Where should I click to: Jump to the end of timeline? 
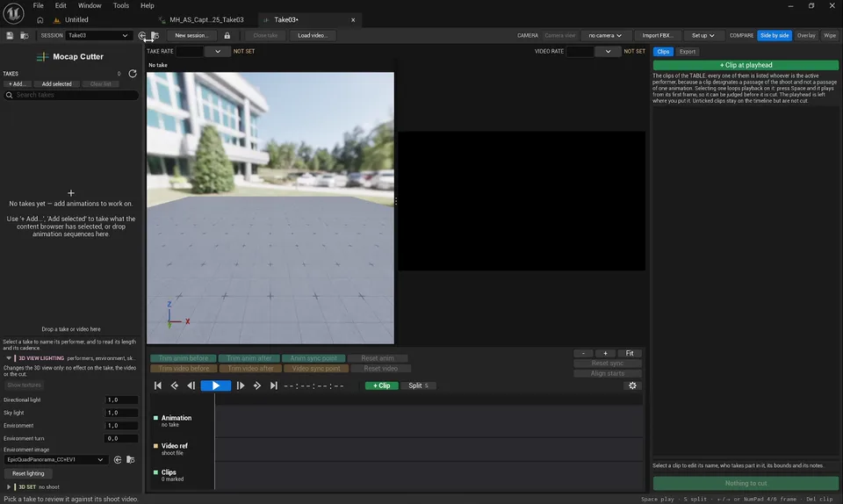274,385
